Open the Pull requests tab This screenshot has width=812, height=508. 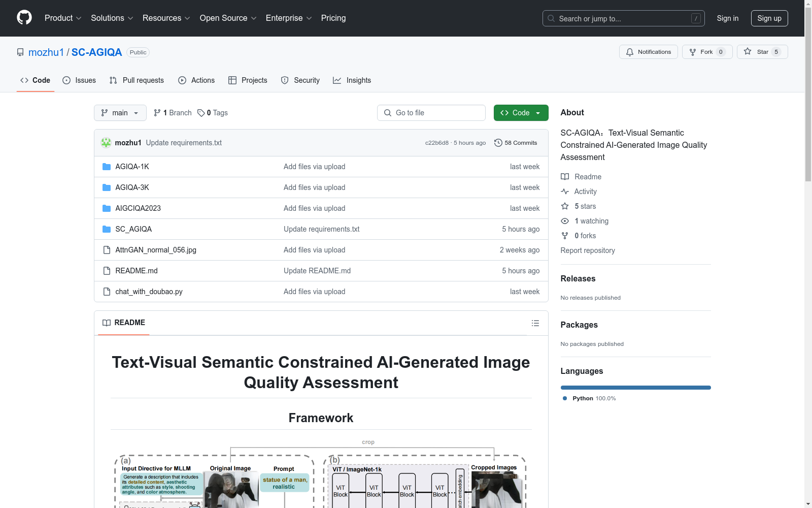(x=137, y=80)
